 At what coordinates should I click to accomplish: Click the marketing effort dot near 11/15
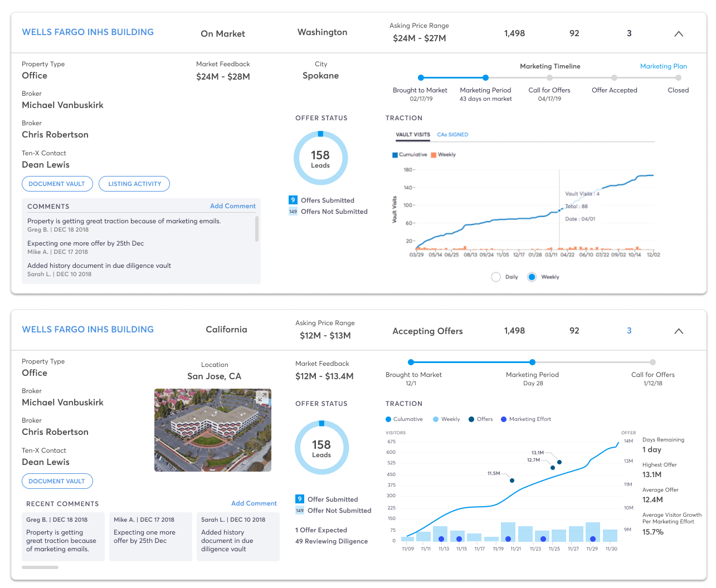pos(459,539)
